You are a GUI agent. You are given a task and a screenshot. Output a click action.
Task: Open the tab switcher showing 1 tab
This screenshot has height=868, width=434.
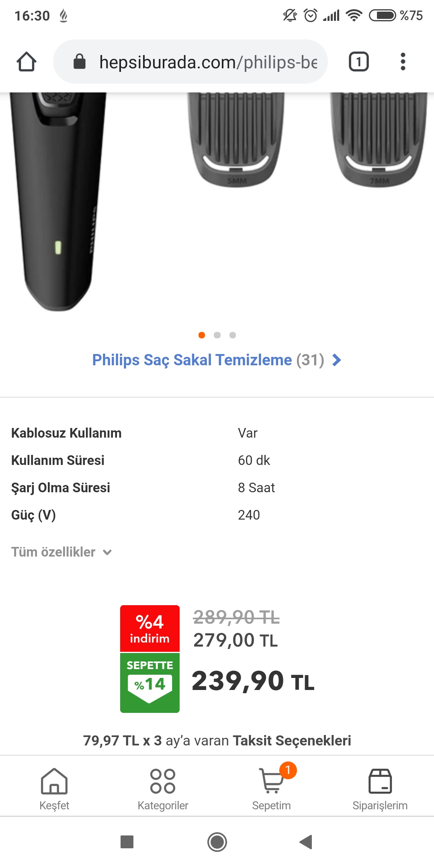tap(358, 62)
